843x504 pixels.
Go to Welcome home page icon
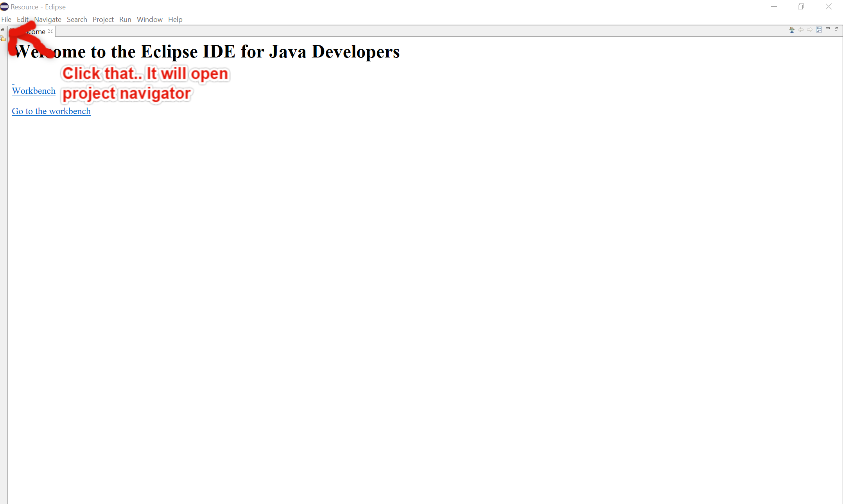tap(792, 30)
